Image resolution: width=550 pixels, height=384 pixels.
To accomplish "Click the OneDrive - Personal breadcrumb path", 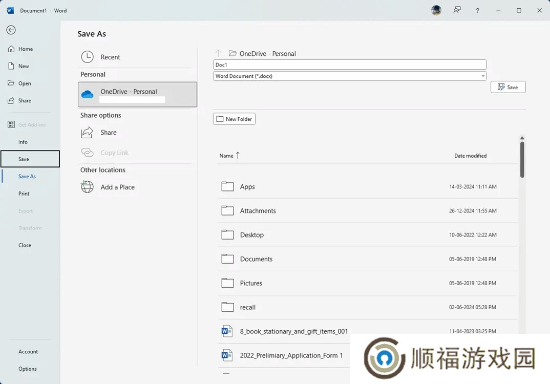I will pyautogui.click(x=268, y=54).
